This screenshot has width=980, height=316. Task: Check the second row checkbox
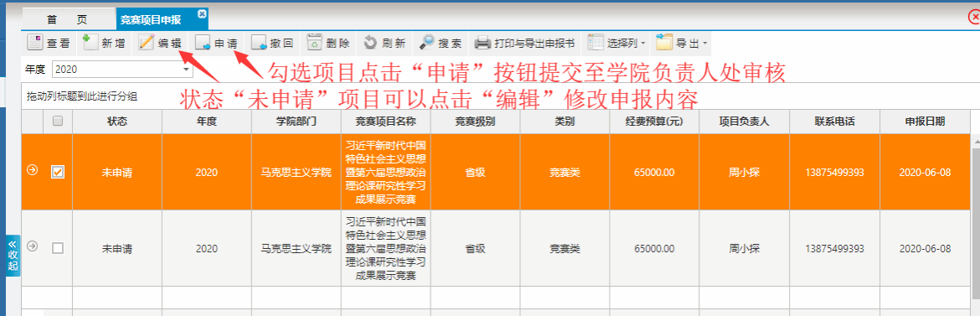click(x=58, y=248)
